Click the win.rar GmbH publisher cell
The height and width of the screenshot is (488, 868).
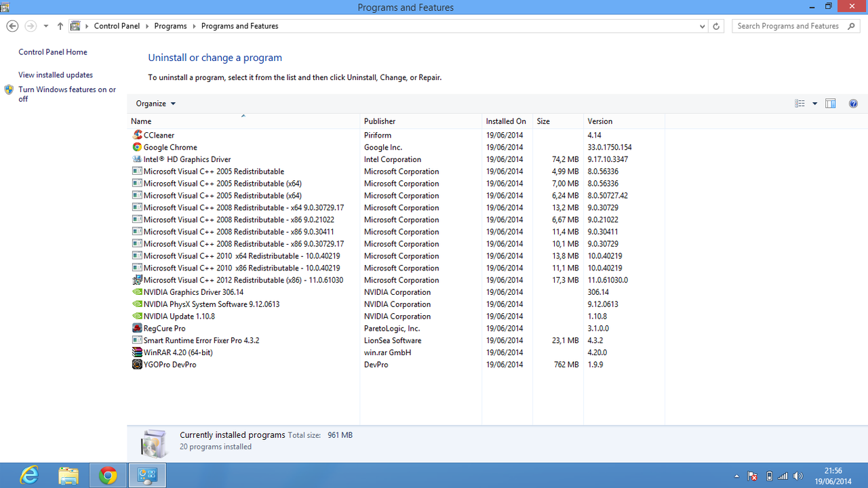387,352
